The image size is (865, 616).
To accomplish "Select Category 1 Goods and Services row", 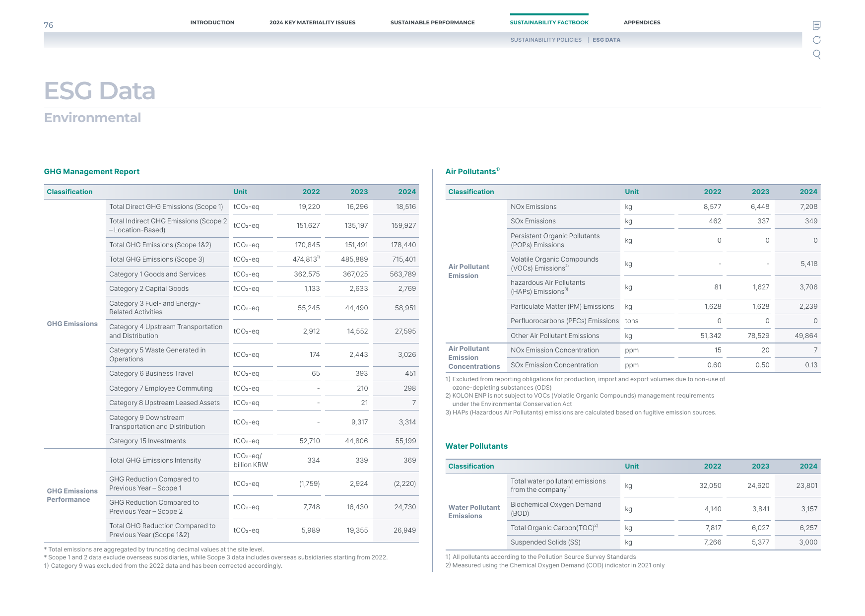I will click(157, 274).
